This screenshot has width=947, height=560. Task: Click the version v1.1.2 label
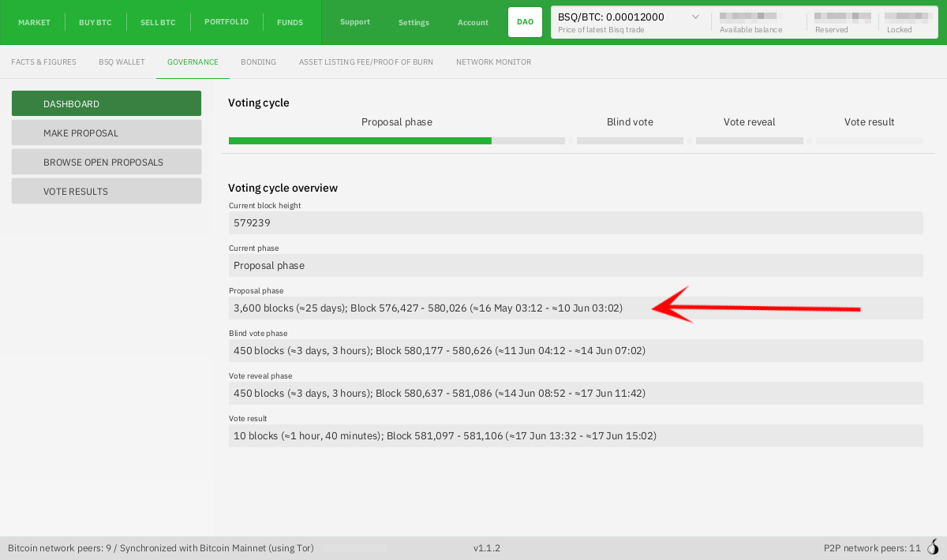click(487, 547)
